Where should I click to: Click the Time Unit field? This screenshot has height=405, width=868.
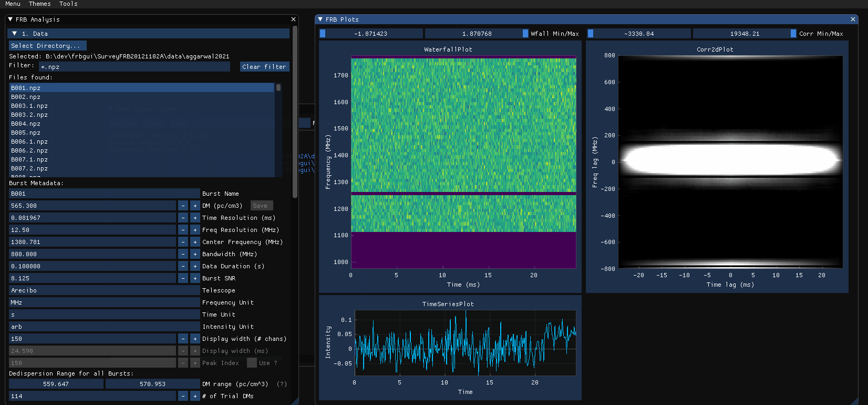104,315
